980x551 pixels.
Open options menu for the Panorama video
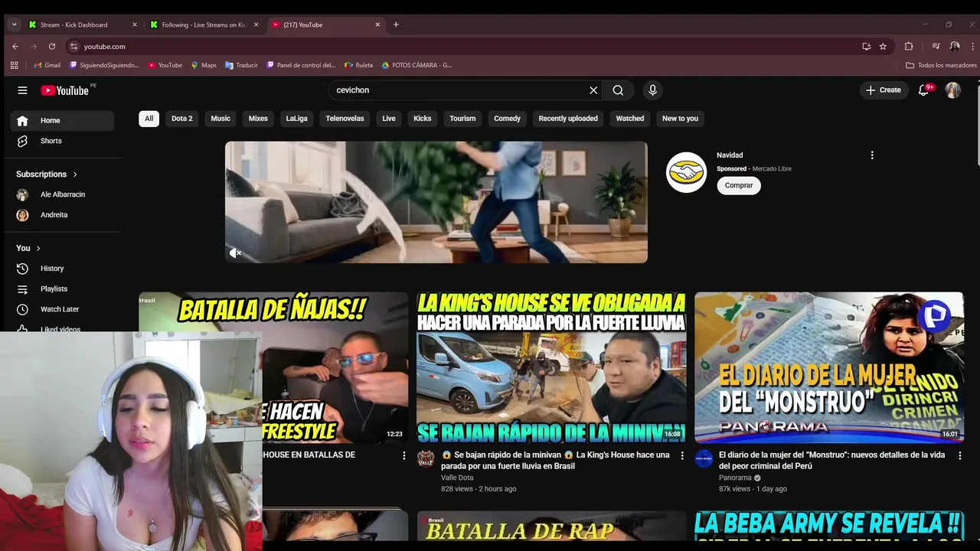pyautogui.click(x=960, y=455)
